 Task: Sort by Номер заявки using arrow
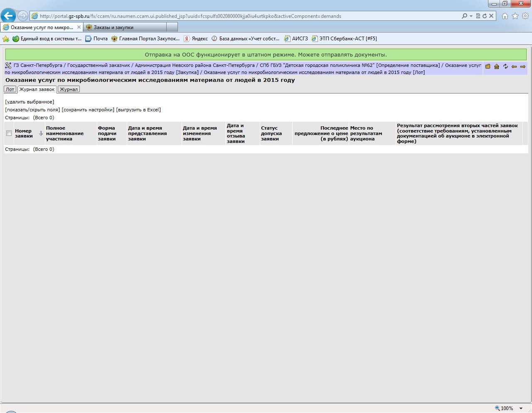41,133
